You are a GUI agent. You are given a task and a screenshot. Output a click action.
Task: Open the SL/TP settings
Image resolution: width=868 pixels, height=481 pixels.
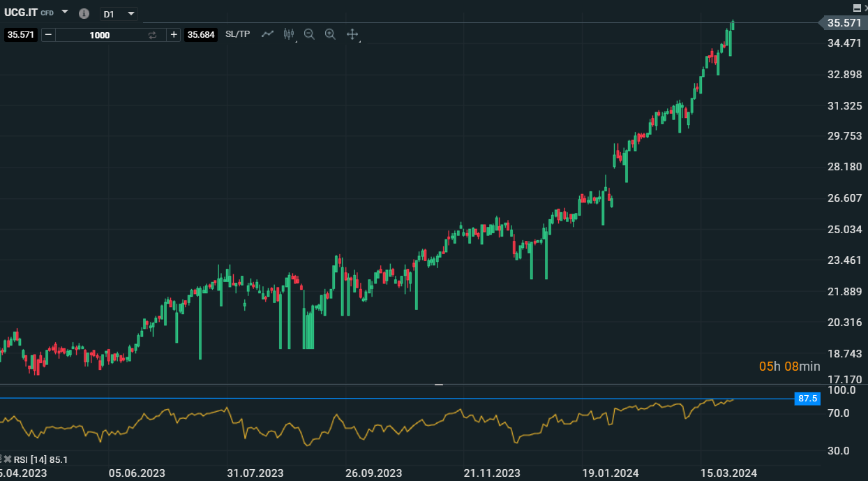[x=237, y=34]
